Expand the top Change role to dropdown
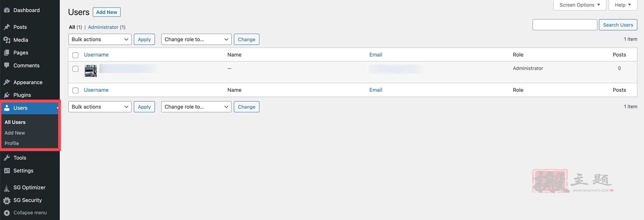Image resolution: width=644 pixels, height=220 pixels. click(196, 39)
